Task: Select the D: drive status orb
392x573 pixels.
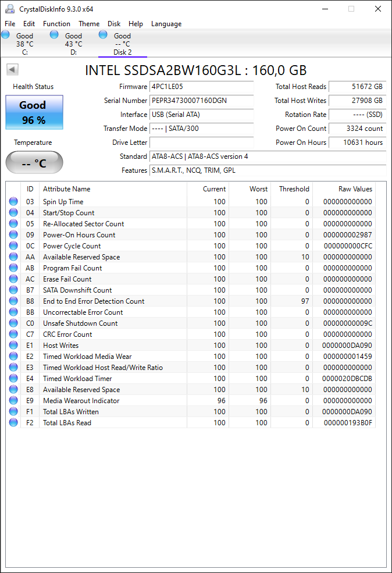Action: pyautogui.click(x=54, y=35)
